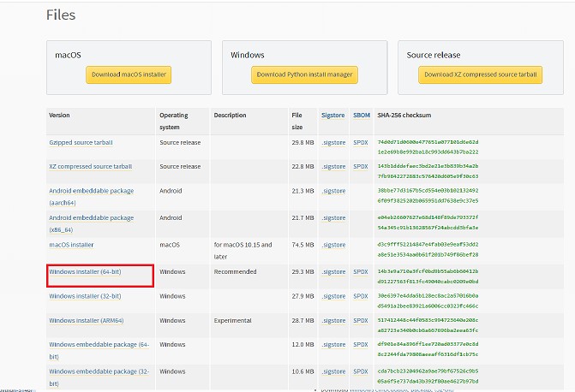This screenshot has height=392, width=575.
Task: Click checksum of XZ compressed source tarball
Action: coord(428,171)
